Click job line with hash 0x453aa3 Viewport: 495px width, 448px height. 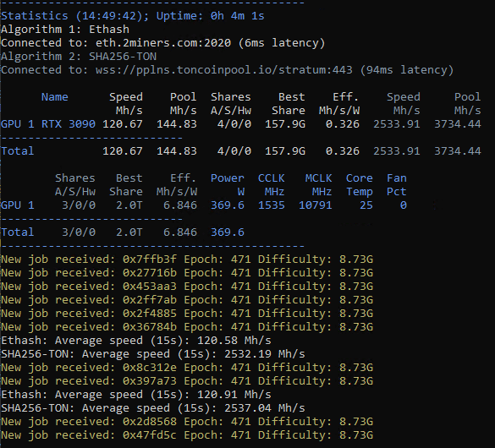pyautogui.click(x=187, y=287)
